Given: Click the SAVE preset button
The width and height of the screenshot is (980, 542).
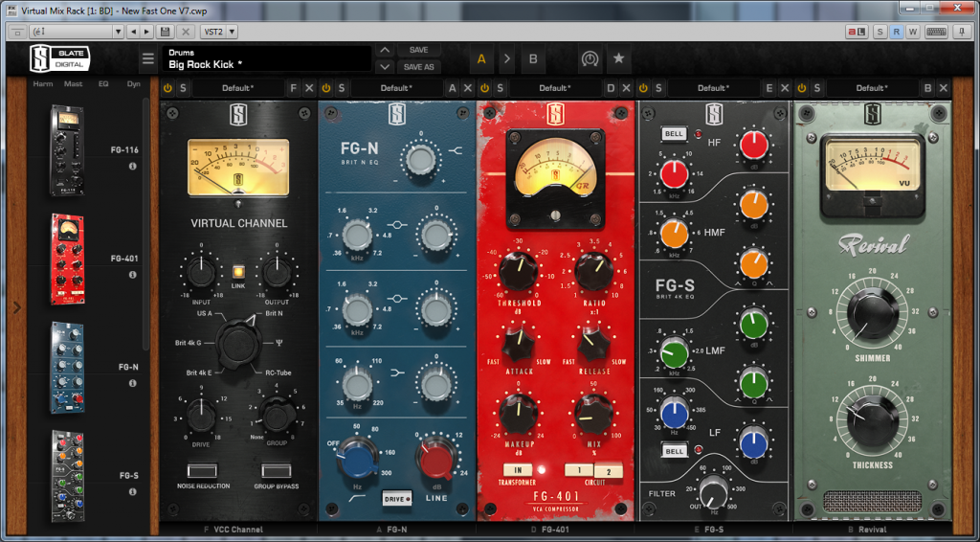Looking at the screenshot, I should 419,50.
